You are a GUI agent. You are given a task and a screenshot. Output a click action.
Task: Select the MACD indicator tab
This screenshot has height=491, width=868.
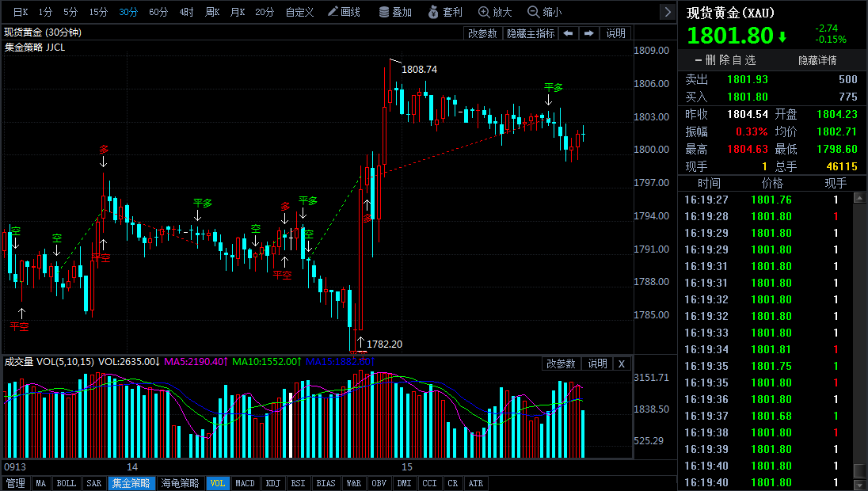coord(246,483)
